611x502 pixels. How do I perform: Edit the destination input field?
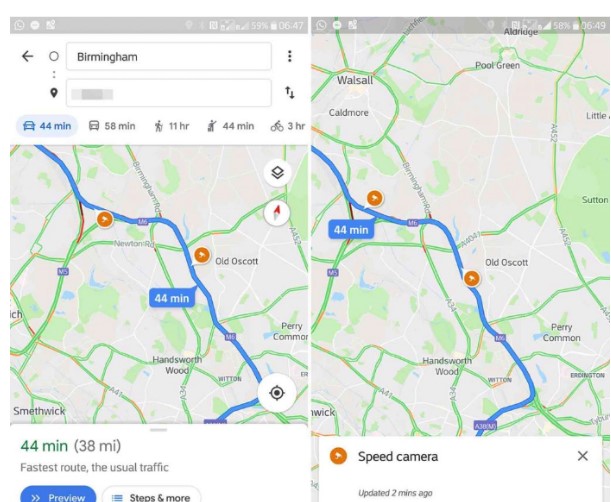(169, 93)
